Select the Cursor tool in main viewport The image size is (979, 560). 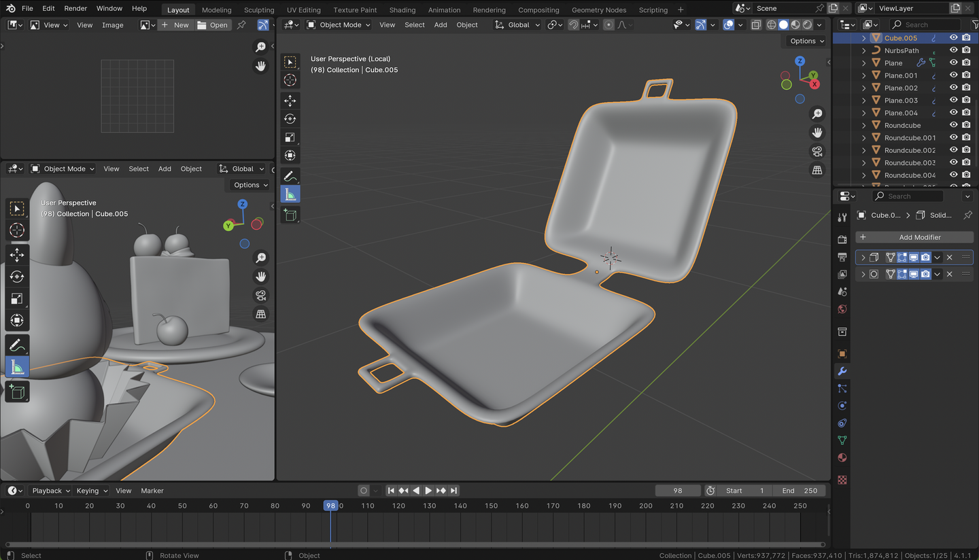(x=290, y=80)
